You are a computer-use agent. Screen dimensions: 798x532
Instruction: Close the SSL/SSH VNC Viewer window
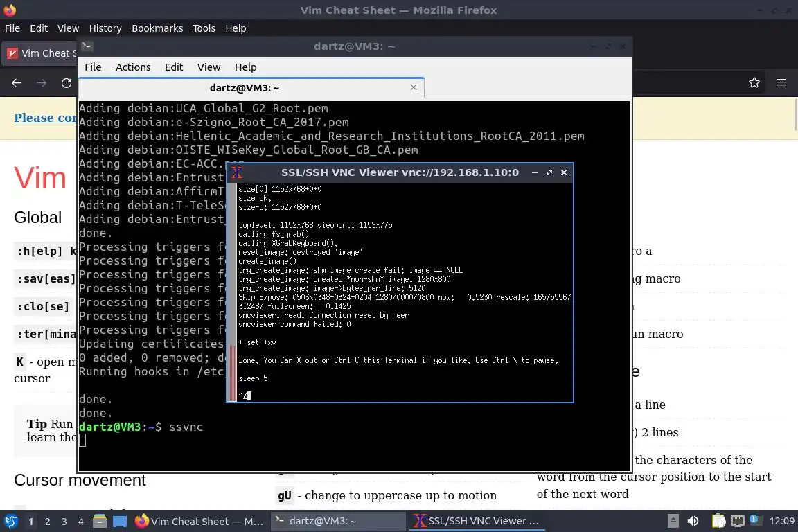tap(564, 172)
